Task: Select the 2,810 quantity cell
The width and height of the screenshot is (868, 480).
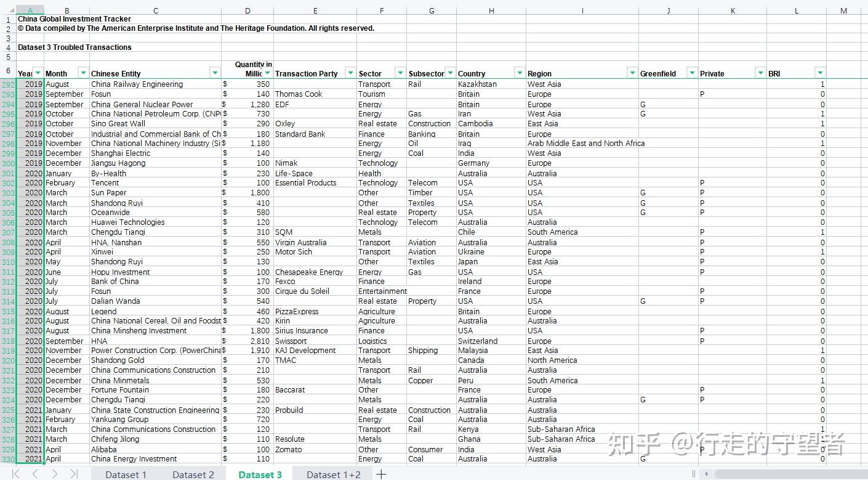Action: [x=247, y=341]
